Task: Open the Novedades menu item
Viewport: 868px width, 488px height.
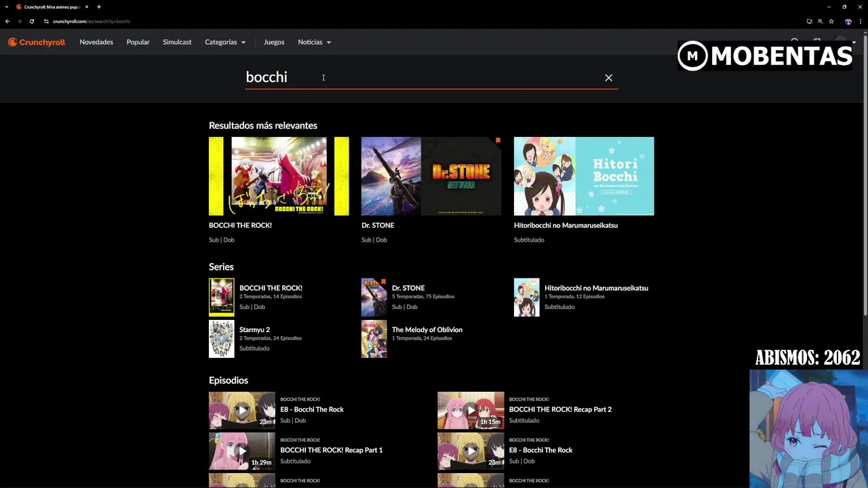Action: coord(96,42)
